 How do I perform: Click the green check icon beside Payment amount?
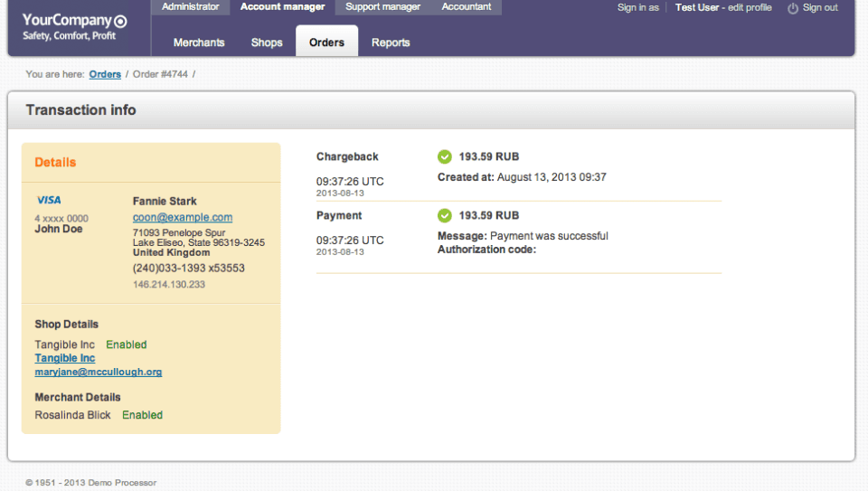click(444, 215)
